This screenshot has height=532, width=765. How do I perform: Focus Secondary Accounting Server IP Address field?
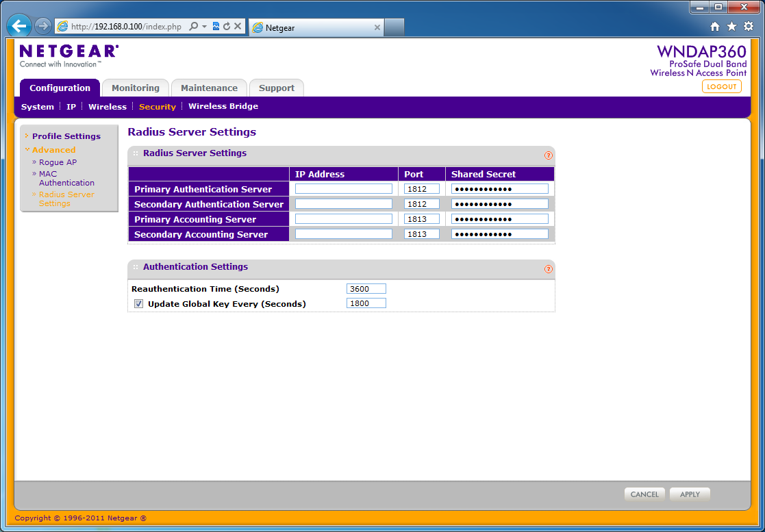point(344,234)
